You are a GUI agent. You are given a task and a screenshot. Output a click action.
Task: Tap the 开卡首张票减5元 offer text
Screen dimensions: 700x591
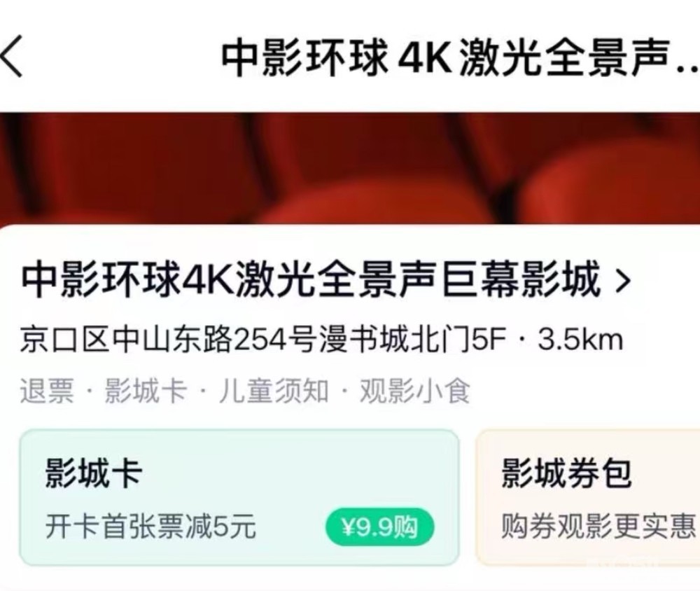click(x=150, y=527)
